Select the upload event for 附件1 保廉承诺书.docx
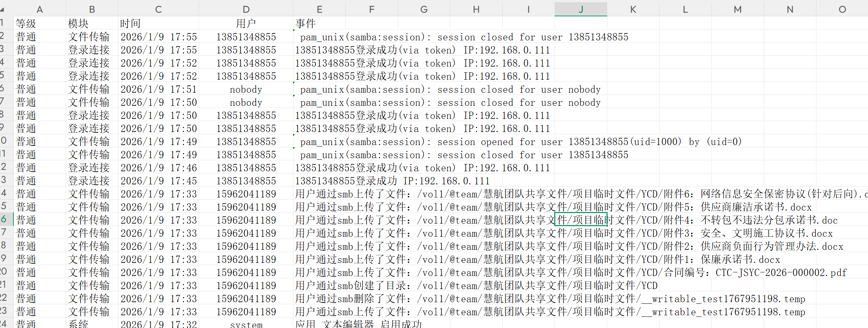This screenshot has width=868, height=328. [x=538, y=259]
